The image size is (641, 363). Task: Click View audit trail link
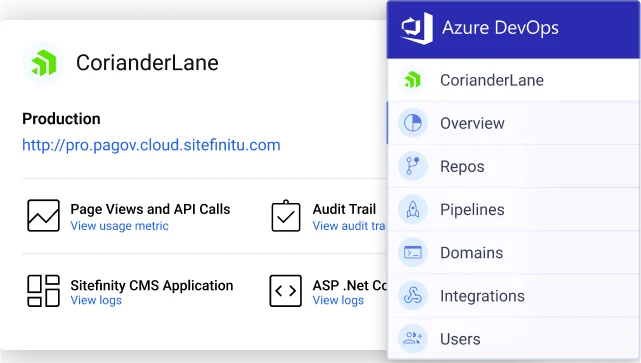pyautogui.click(x=349, y=226)
